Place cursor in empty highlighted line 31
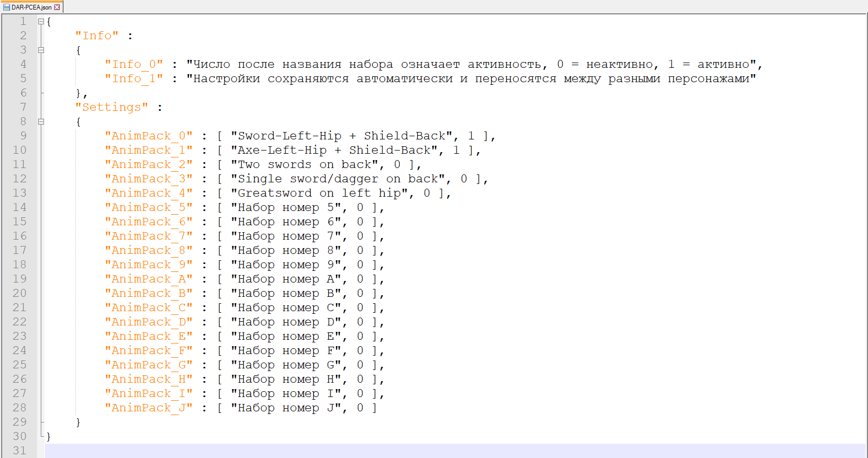 [x=424, y=451]
